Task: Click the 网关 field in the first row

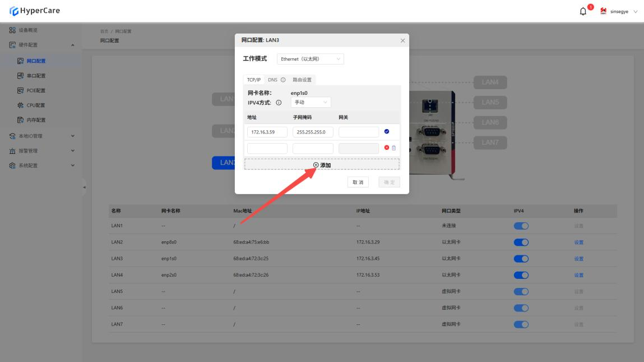Action: pos(359,132)
